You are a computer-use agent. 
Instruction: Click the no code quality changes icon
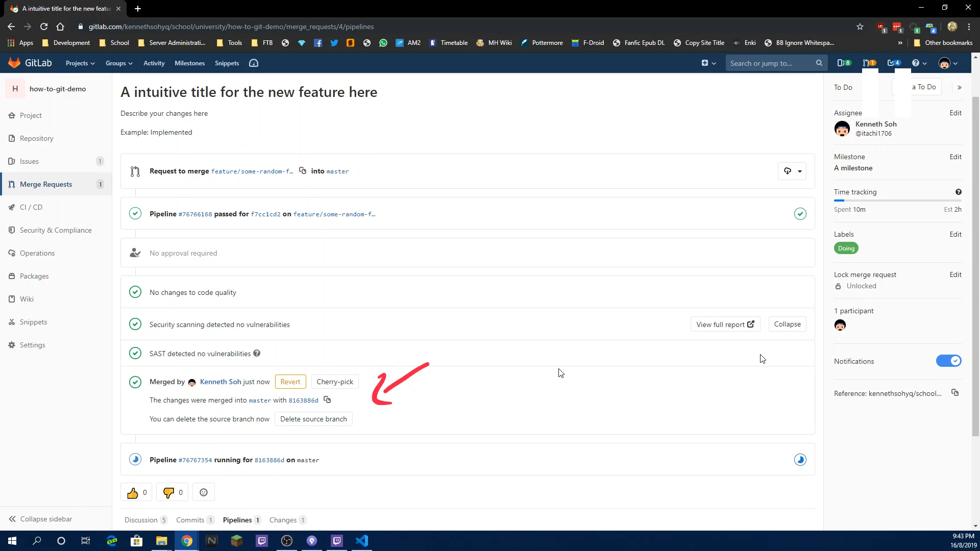(134, 292)
